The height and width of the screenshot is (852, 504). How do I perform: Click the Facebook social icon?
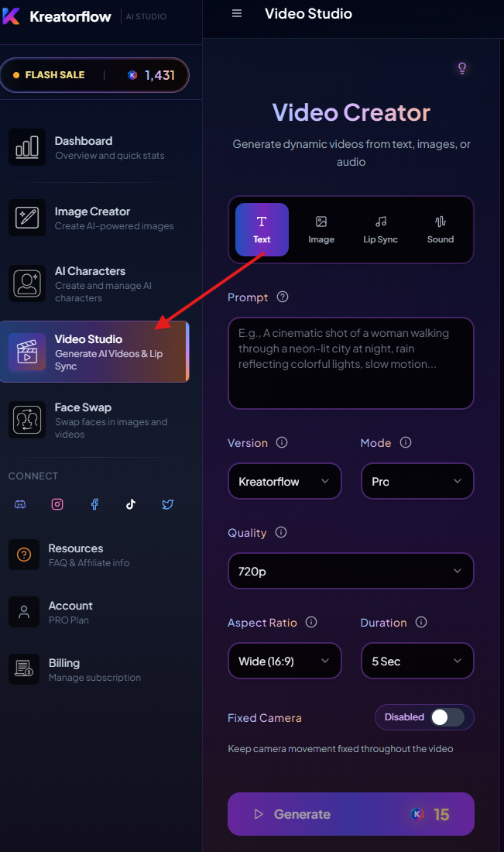tap(94, 504)
